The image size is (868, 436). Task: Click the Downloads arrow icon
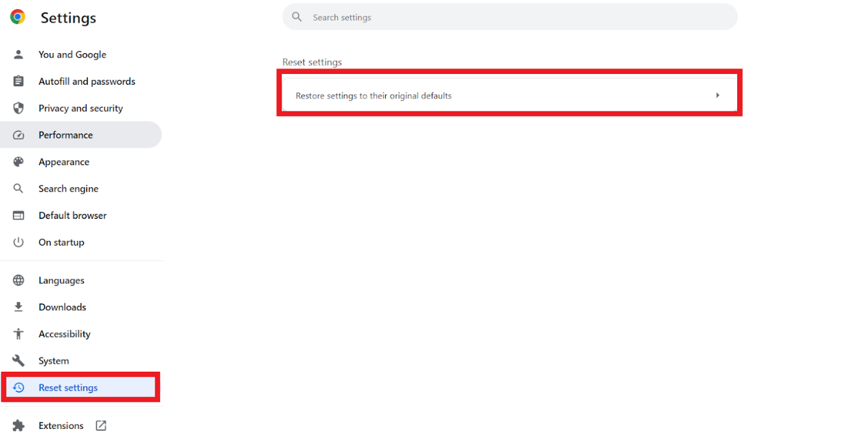click(x=18, y=307)
